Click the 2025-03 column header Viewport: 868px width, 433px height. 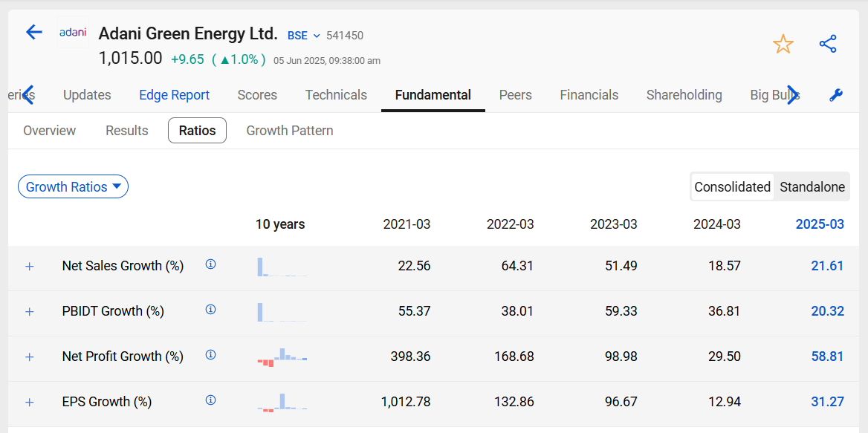(820, 224)
